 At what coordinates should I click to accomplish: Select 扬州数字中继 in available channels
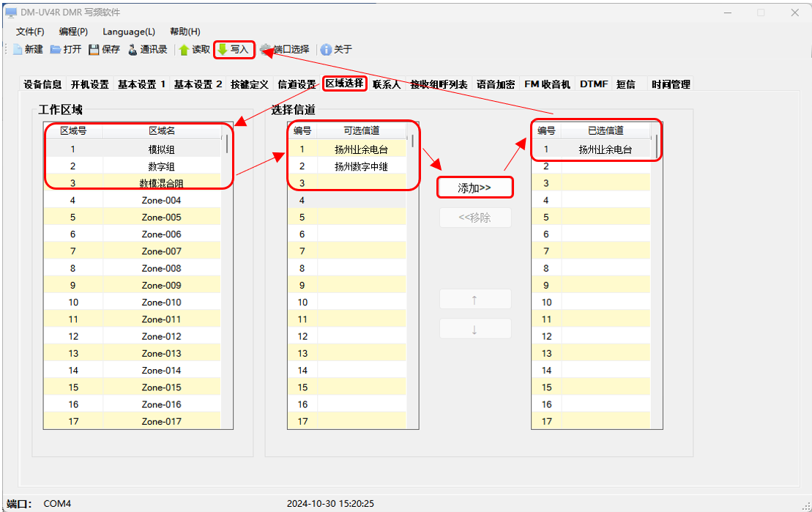point(361,166)
